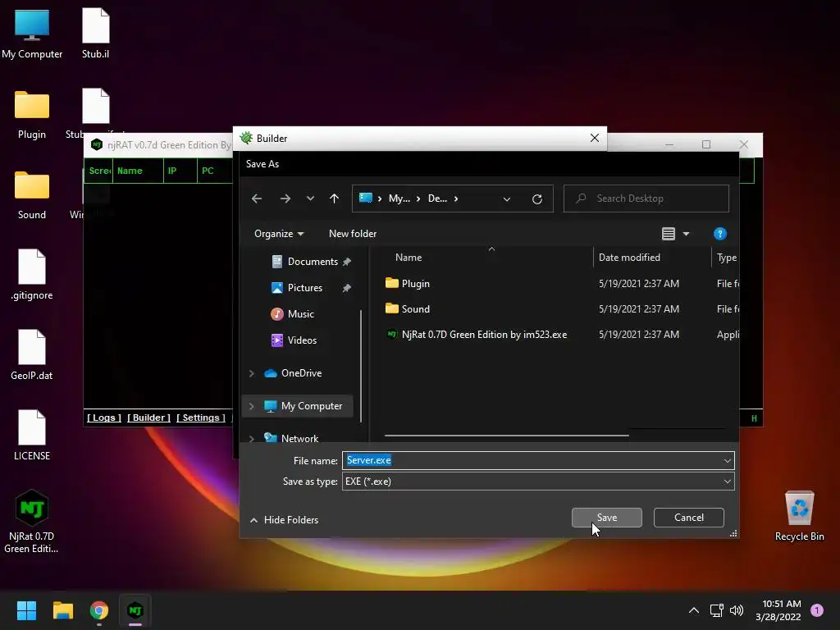
Task: Close the Builder window
Action: pyautogui.click(x=594, y=138)
